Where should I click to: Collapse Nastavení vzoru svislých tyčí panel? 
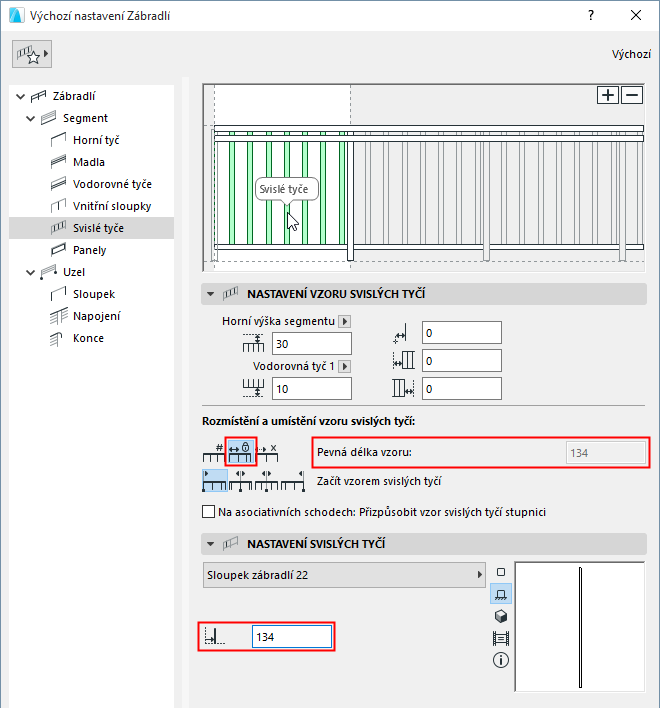click(210, 294)
